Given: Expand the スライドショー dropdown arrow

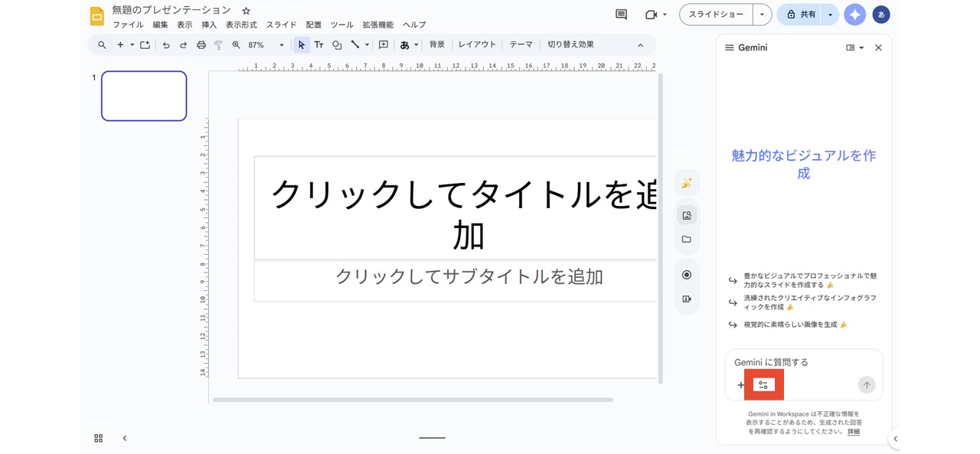Looking at the screenshot, I should coord(762,14).
